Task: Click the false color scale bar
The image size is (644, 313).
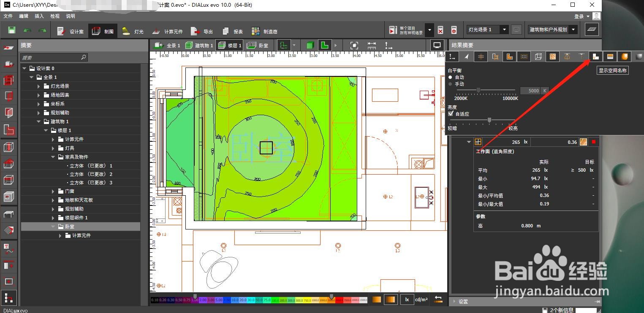Action: pyautogui.click(x=259, y=300)
